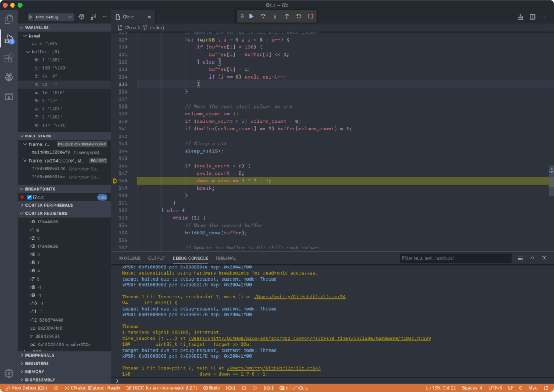Click the Step Out debug button
Image resolution: width=554 pixels, height=392 pixels.
click(287, 17)
